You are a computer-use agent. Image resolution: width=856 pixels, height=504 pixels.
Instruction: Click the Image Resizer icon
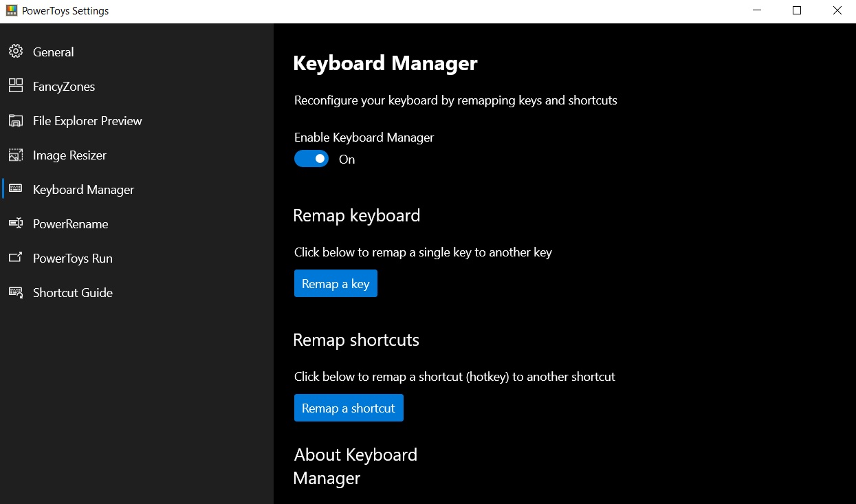[x=15, y=155]
